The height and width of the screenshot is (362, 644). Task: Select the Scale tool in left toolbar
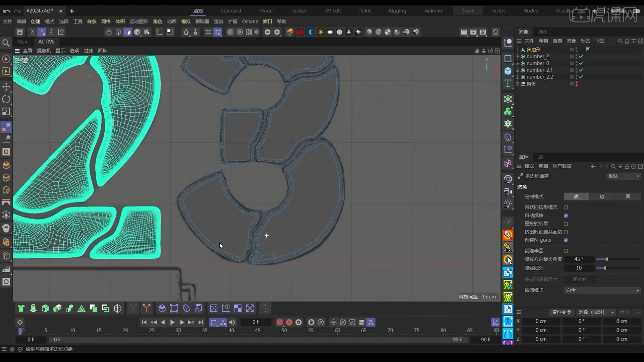pyautogui.click(x=6, y=112)
